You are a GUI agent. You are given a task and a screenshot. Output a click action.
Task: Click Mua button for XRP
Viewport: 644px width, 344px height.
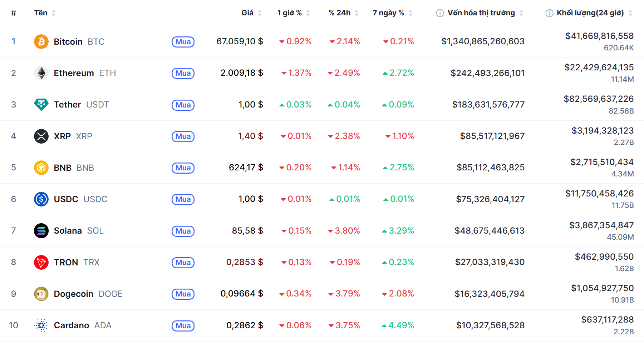pos(183,136)
